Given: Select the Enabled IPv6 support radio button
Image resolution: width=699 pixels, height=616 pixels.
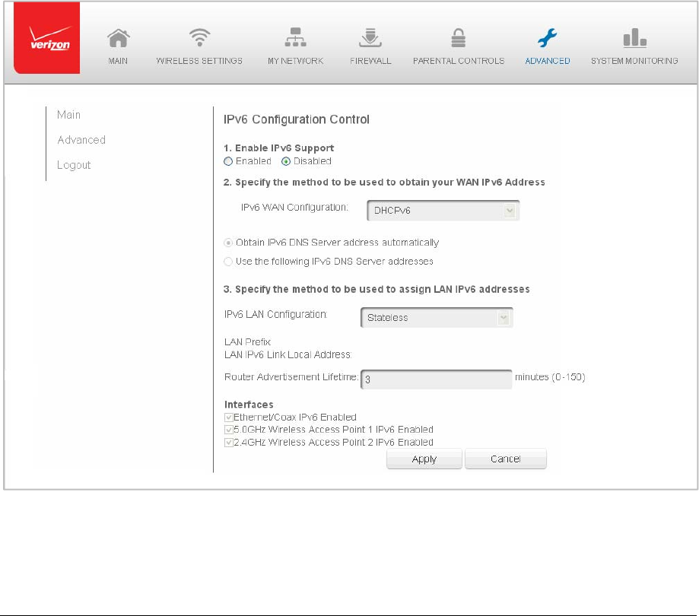Looking at the screenshot, I should pos(228,161).
